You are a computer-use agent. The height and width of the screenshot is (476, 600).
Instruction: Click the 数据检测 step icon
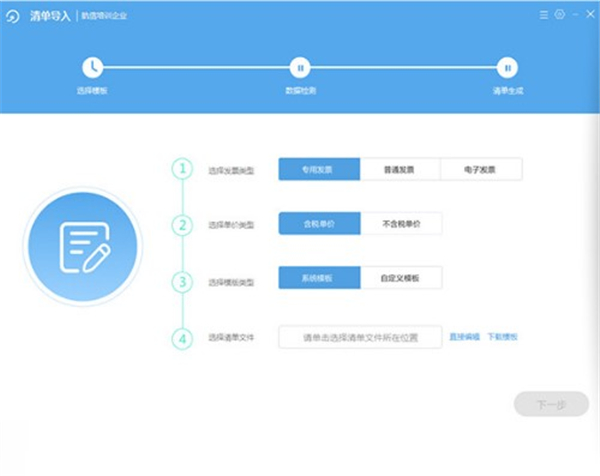coord(299,68)
